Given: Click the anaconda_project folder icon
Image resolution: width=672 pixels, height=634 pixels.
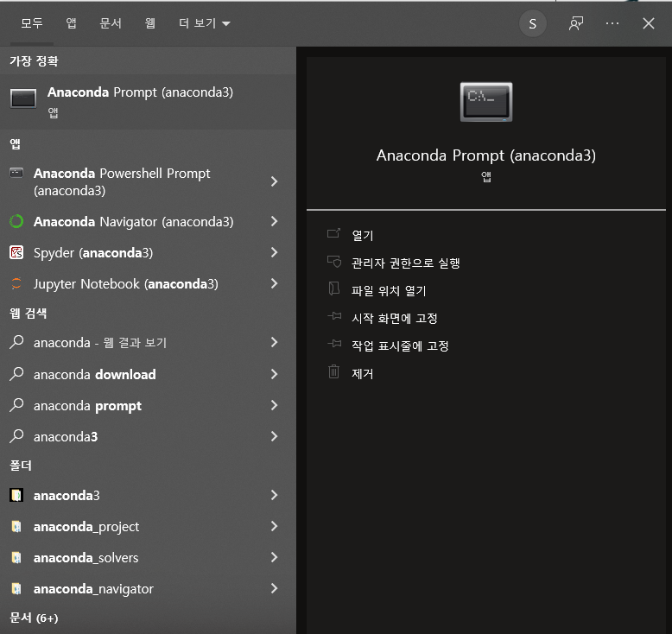Looking at the screenshot, I should tap(16, 526).
